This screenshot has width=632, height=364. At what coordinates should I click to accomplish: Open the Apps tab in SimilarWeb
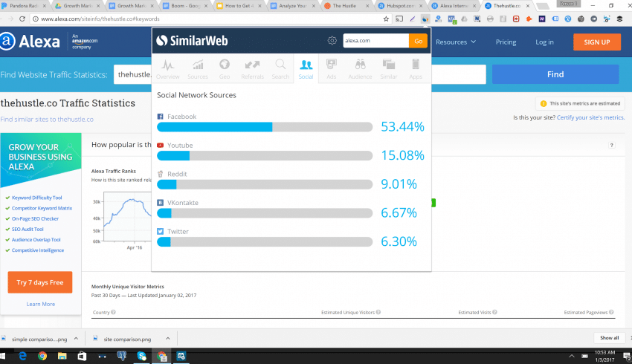pos(416,69)
